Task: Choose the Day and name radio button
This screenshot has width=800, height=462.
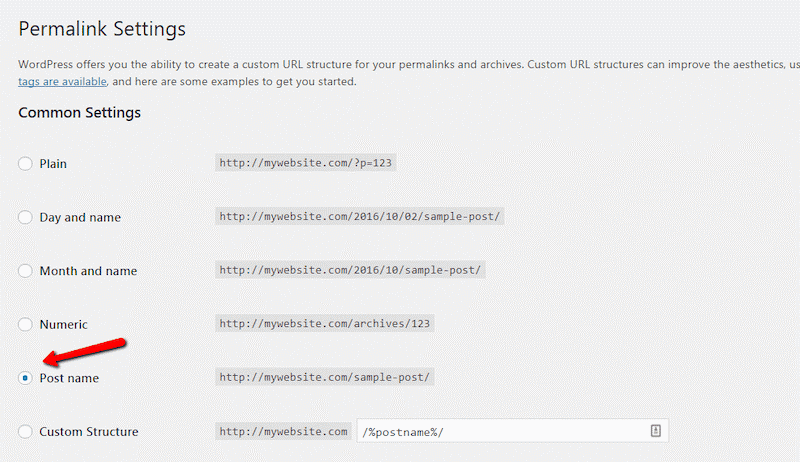Action: pyautogui.click(x=25, y=217)
